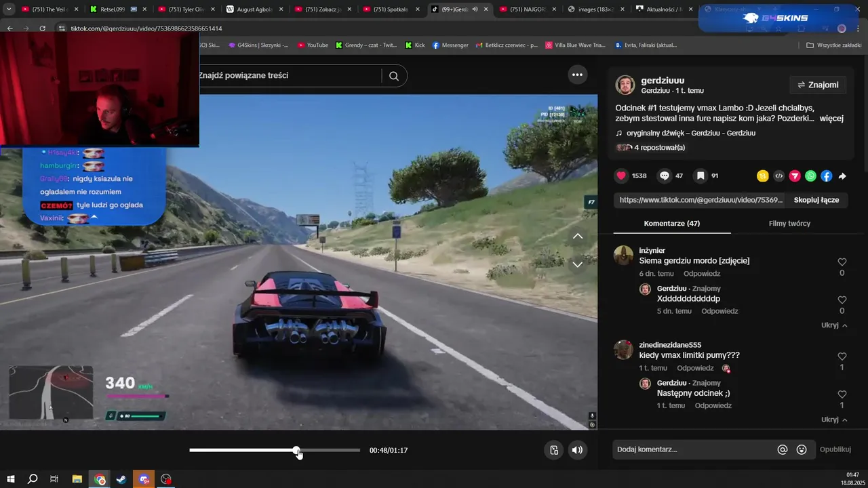The width and height of the screenshot is (868, 488).
Task: Open more share options arrow
Action: (842, 176)
